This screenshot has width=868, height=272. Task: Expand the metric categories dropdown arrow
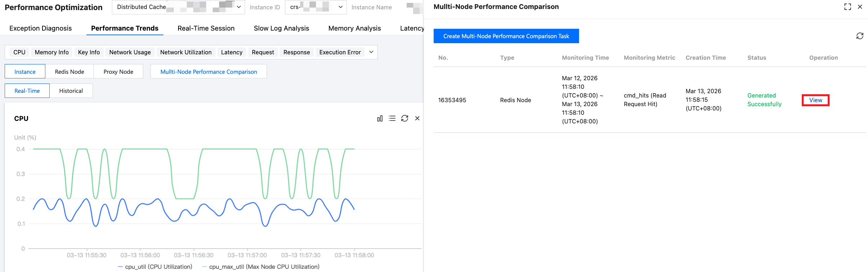click(x=371, y=52)
